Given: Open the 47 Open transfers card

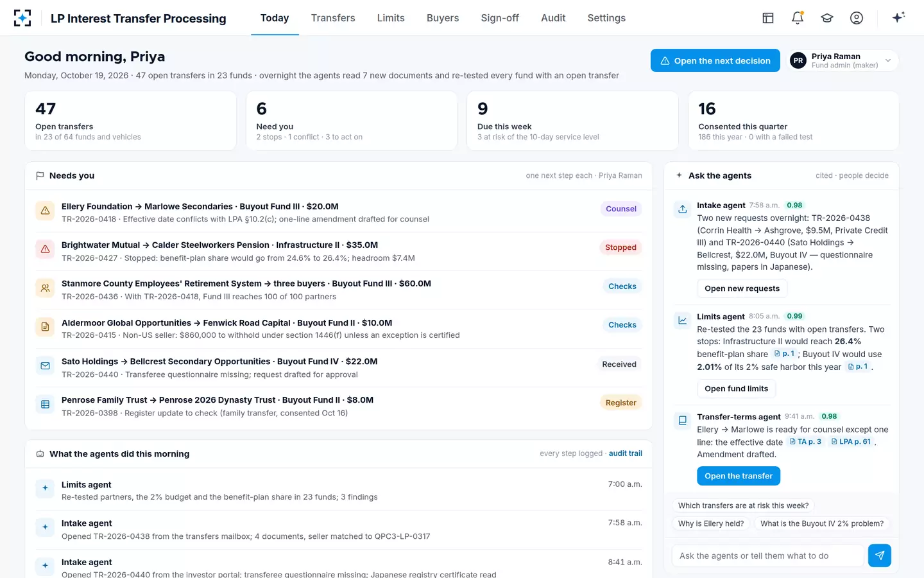Looking at the screenshot, I should coord(131,121).
